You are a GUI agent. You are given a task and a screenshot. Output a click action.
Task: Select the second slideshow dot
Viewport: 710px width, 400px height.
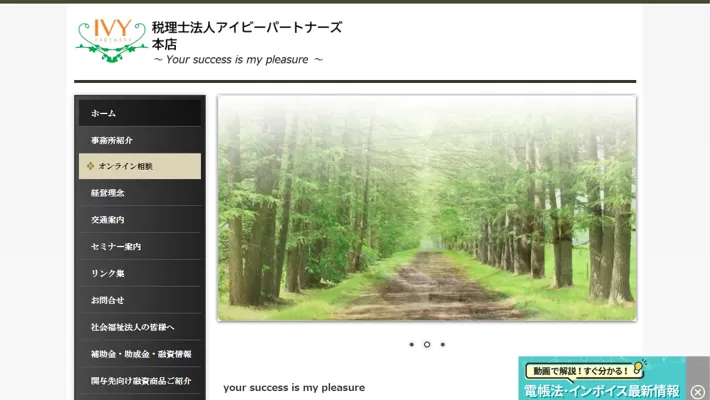pyautogui.click(x=427, y=344)
